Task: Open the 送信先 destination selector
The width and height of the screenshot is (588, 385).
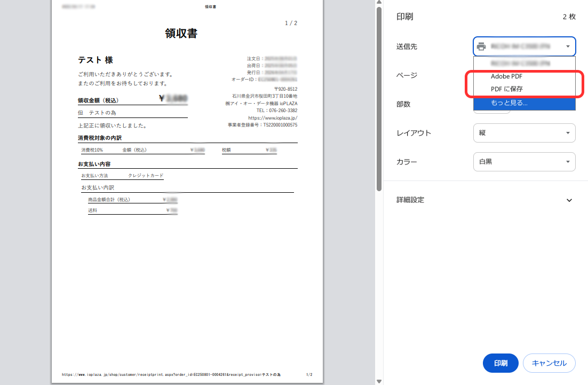Action: coord(524,46)
